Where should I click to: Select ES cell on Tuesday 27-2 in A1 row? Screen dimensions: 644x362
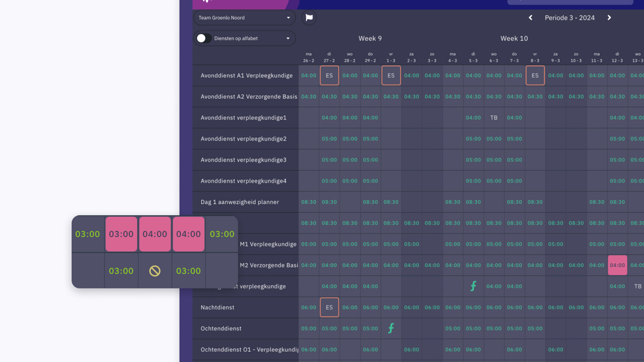pyautogui.click(x=329, y=75)
